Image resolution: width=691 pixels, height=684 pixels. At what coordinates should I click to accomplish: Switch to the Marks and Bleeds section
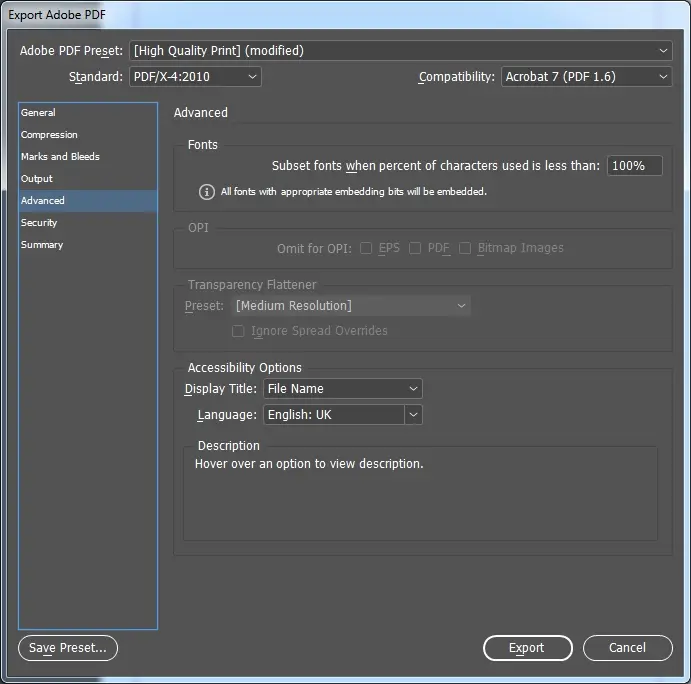(88, 157)
